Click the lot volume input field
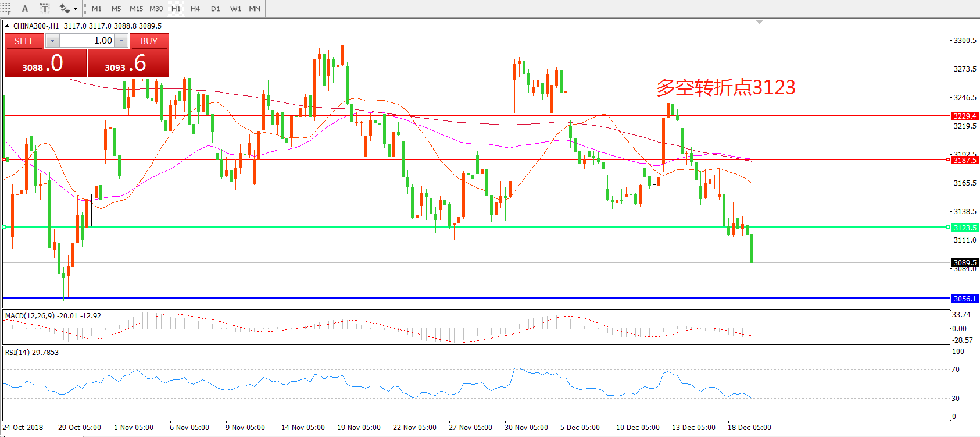980x437 pixels. 87,41
